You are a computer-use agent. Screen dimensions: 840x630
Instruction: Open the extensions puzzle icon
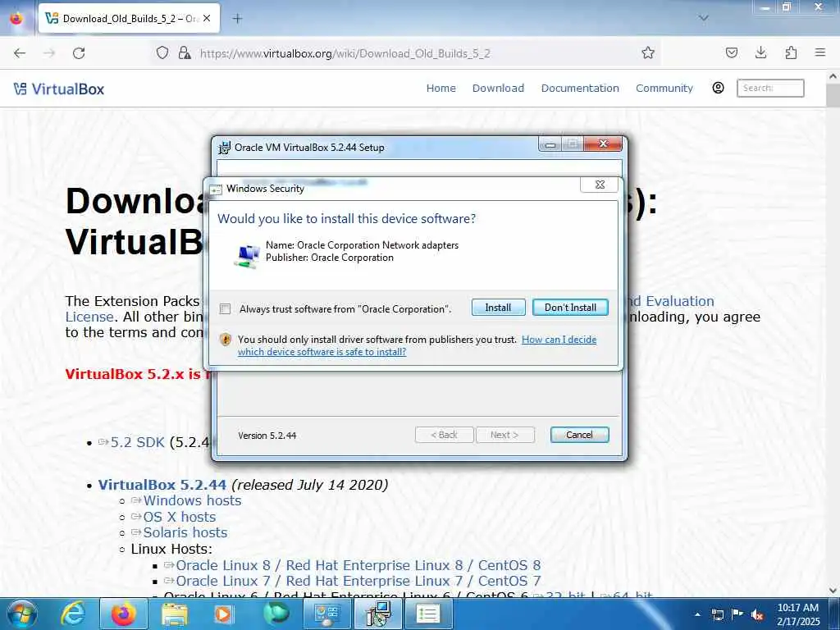pyautogui.click(x=791, y=53)
